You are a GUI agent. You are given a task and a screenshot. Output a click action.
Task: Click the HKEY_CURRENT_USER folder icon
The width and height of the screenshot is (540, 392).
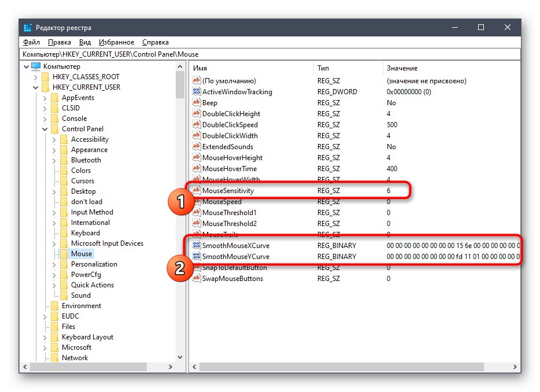(45, 87)
